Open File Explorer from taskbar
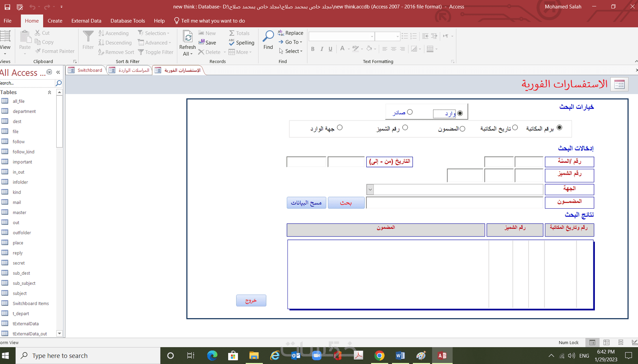Viewport: 638px width, 364px height. tap(254, 355)
